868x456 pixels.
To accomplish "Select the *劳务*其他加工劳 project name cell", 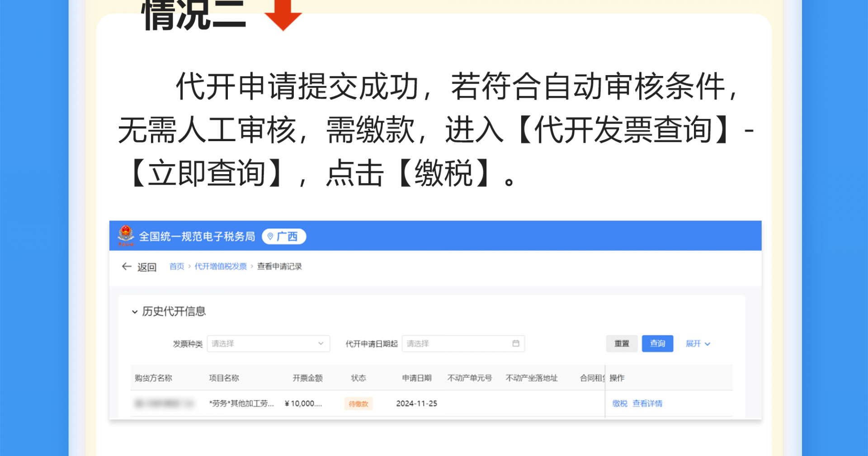I will (x=241, y=404).
